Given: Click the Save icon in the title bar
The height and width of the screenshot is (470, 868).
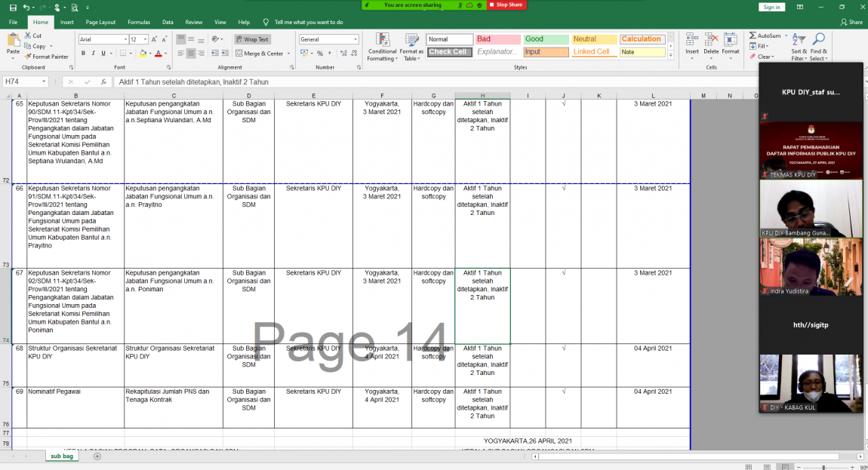Looking at the screenshot, I should [x=11, y=7].
